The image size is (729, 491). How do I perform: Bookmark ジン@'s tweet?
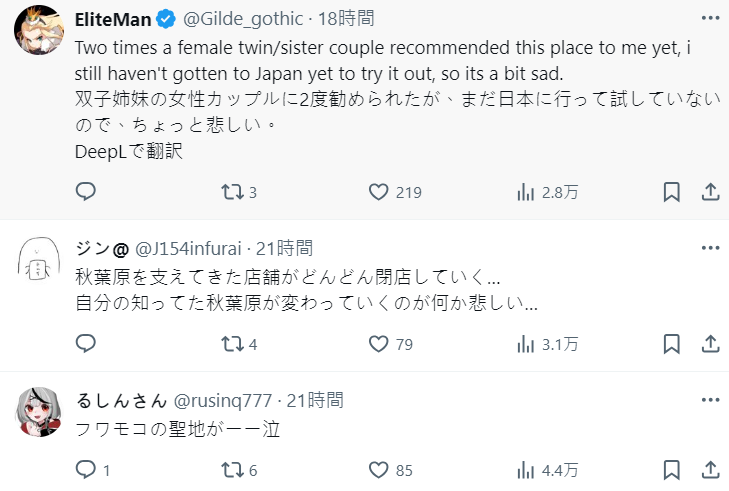coord(672,344)
